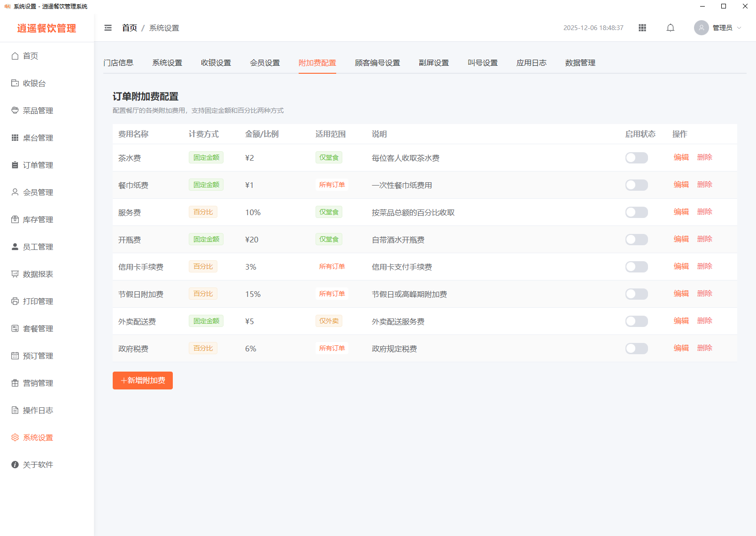
Task: Collapse sidebar with the hamburger menu icon
Action: click(x=108, y=28)
